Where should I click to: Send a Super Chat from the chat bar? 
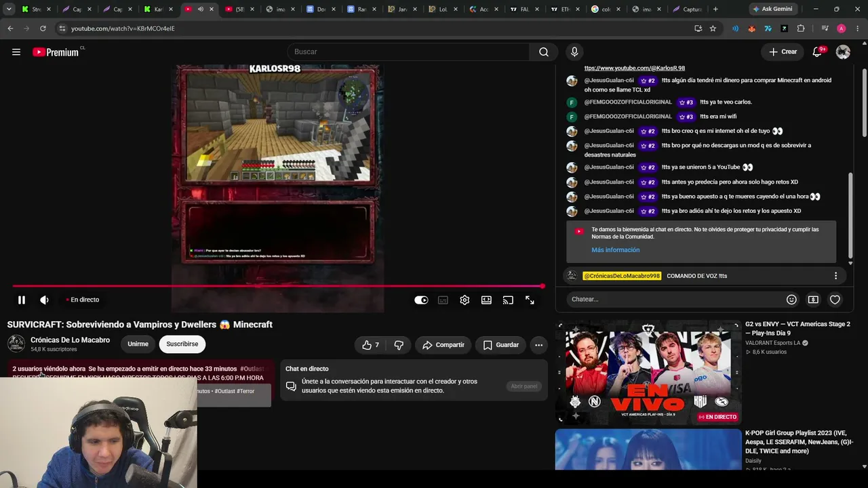tap(813, 299)
